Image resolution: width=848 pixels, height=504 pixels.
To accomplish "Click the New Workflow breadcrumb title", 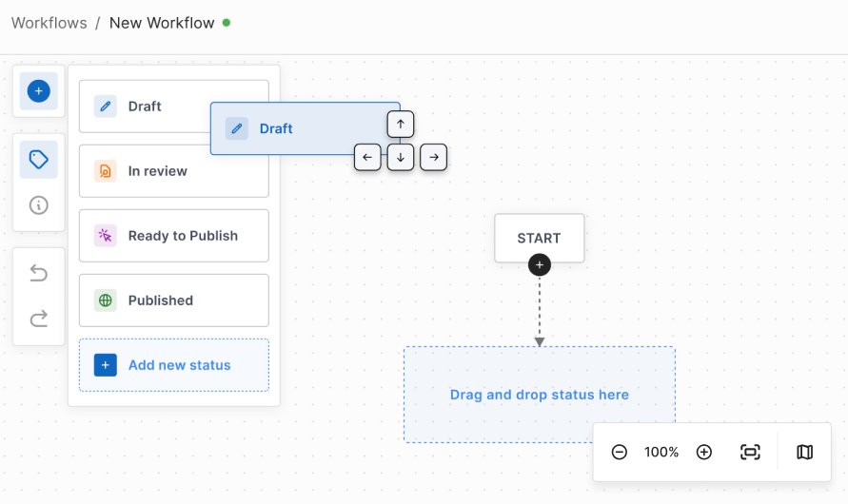I will tap(162, 23).
